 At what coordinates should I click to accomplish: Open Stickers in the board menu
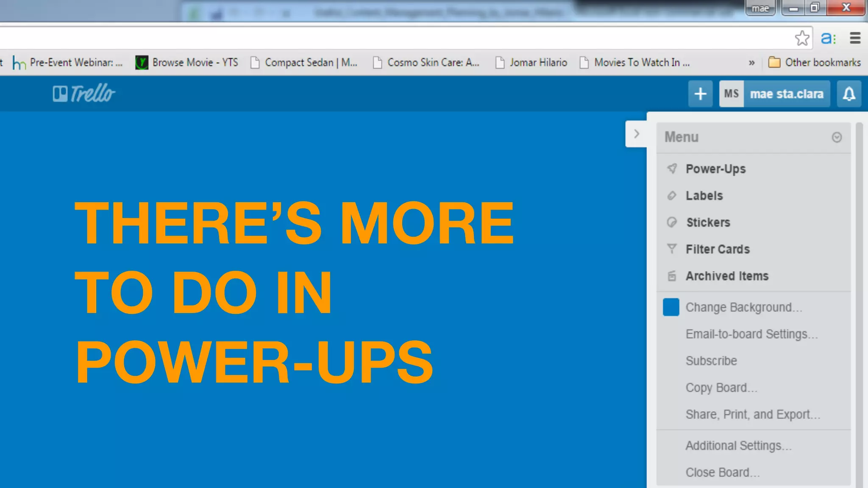tap(708, 222)
